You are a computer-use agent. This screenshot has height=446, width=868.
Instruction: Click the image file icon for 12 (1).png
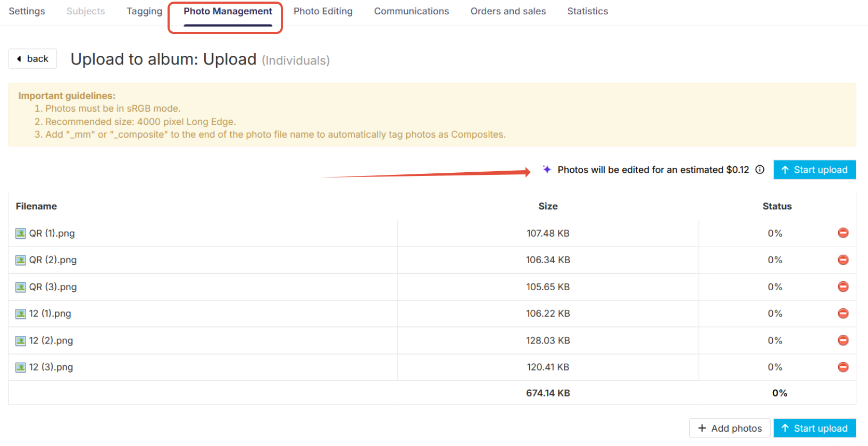[x=21, y=314]
